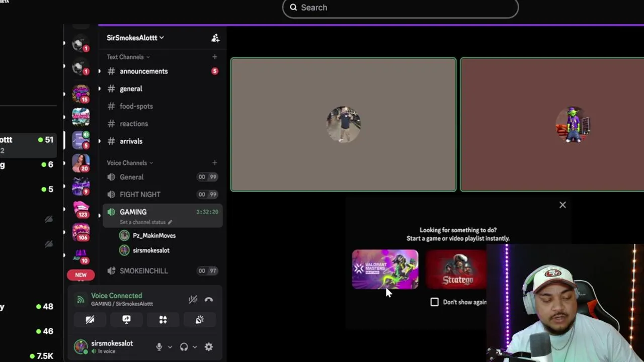The height and width of the screenshot is (362, 644).
Task: Select right participant video tile
Action: point(552,125)
